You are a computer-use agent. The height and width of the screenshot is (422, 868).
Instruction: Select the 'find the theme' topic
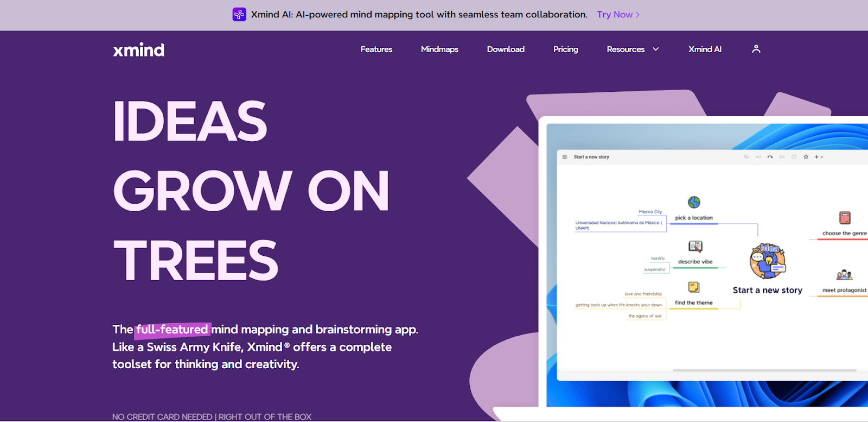coord(694,303)
